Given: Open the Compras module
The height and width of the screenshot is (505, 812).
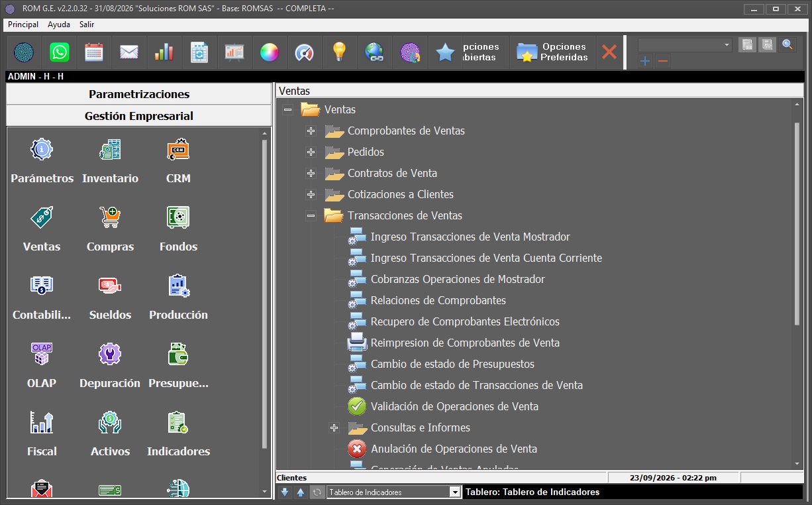Looking at the screenshot, I should [x=110, y=229].
